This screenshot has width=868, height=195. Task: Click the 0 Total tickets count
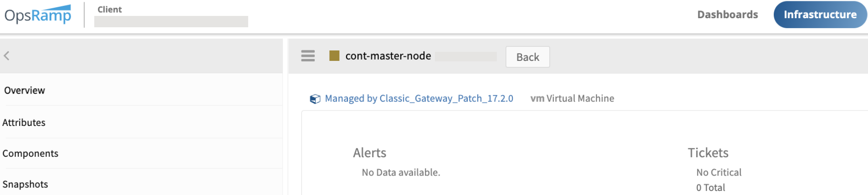coord(710,187)
